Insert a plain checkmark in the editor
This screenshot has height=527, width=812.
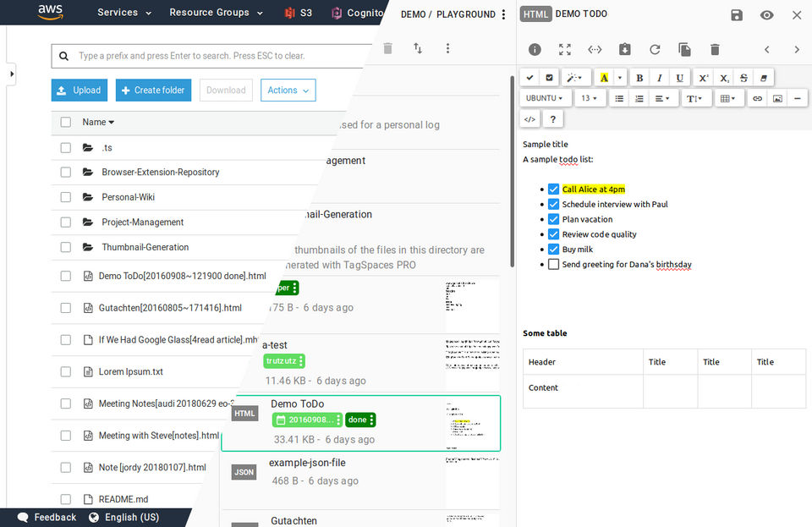[529, 78]
